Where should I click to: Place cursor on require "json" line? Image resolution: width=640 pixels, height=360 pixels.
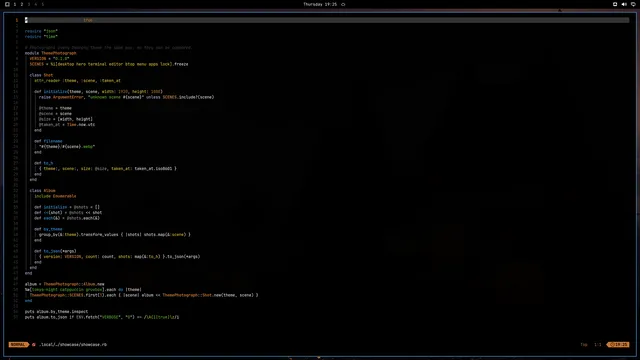coord(41,31)
